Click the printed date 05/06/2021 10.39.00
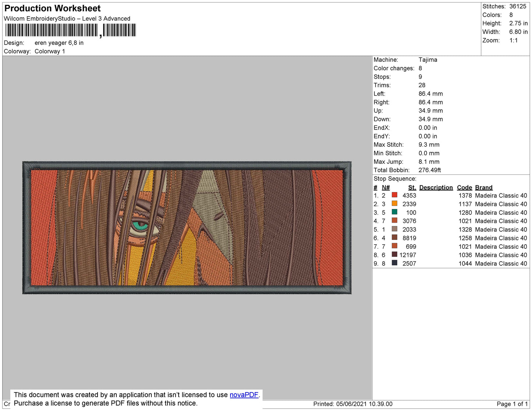This screenshot has width=532, height=411. pyautogui.click(x=364, y=404)
